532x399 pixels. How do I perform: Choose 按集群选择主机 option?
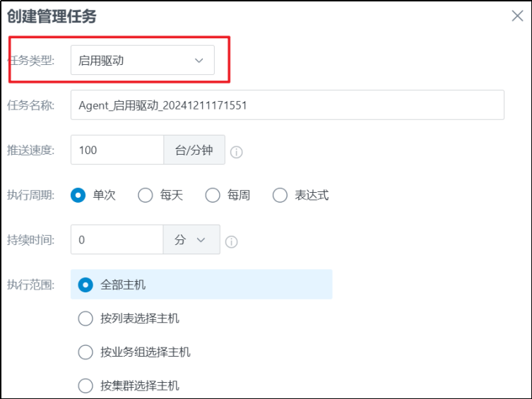(x=85, y=386)
